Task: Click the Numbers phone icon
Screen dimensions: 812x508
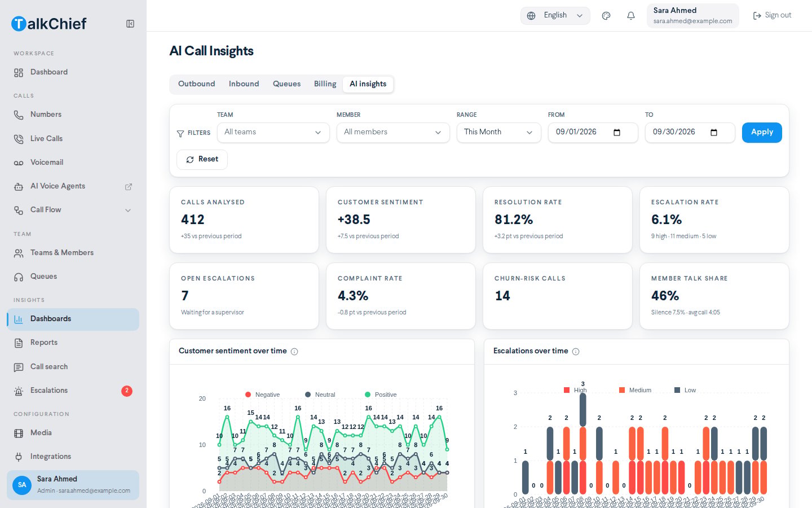Action: click(19, 115)
